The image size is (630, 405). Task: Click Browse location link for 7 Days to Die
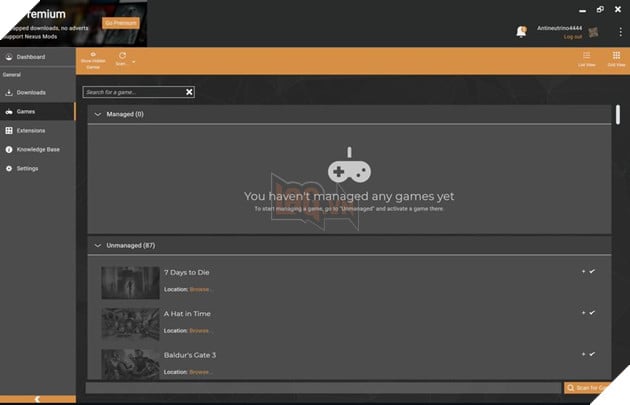(x=199, y=289)
